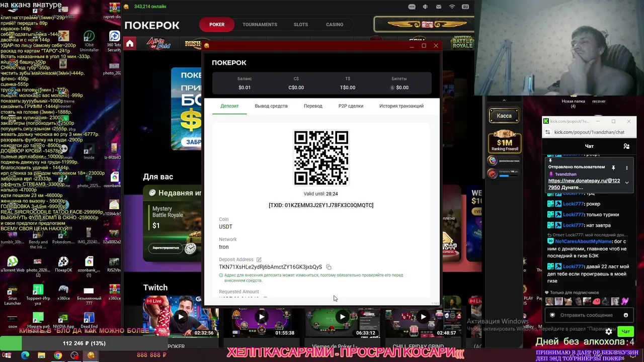Switch to the Депозит tab
The width and height of the screenshot is (644, 362).
coord(229,106)
